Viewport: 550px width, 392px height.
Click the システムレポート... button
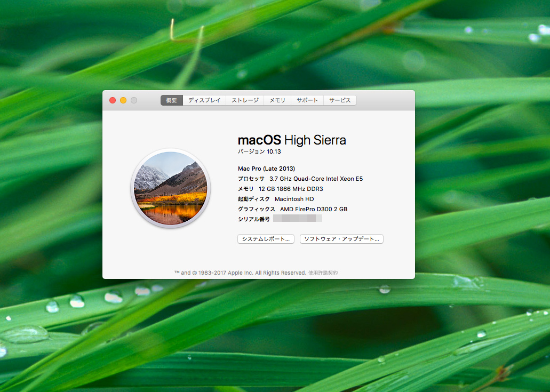266,239
